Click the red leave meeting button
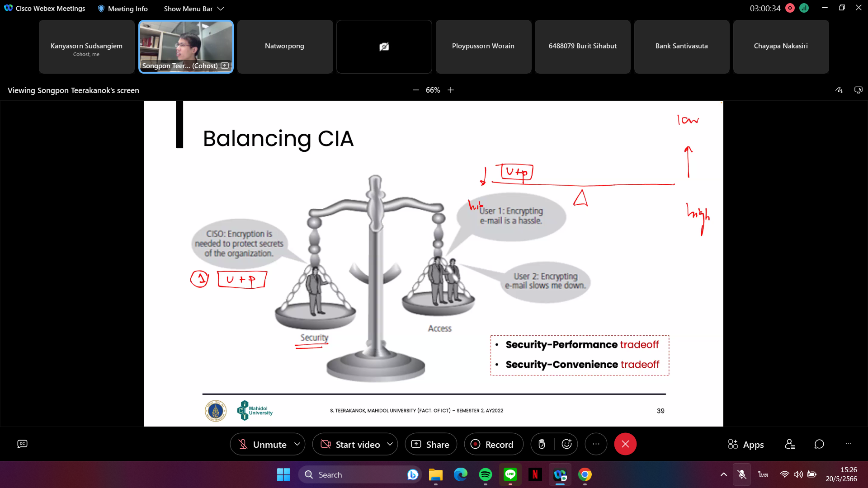 [x=625, y=444]
